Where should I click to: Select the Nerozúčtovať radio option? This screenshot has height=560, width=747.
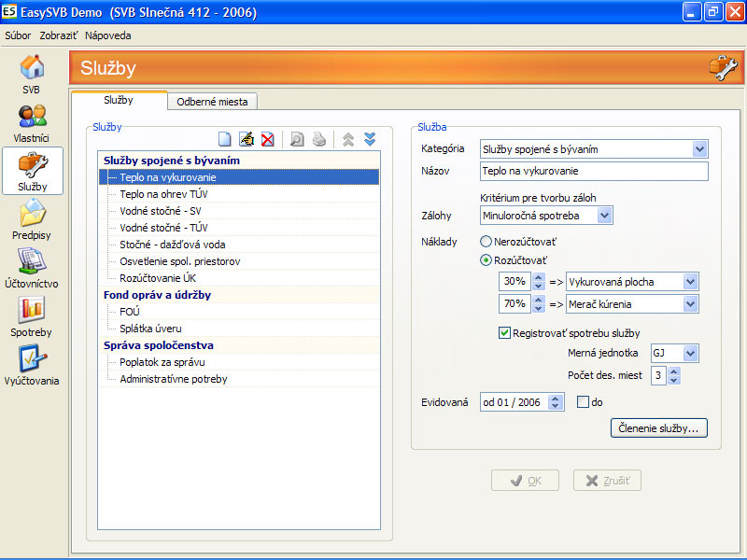pos(486,242)
